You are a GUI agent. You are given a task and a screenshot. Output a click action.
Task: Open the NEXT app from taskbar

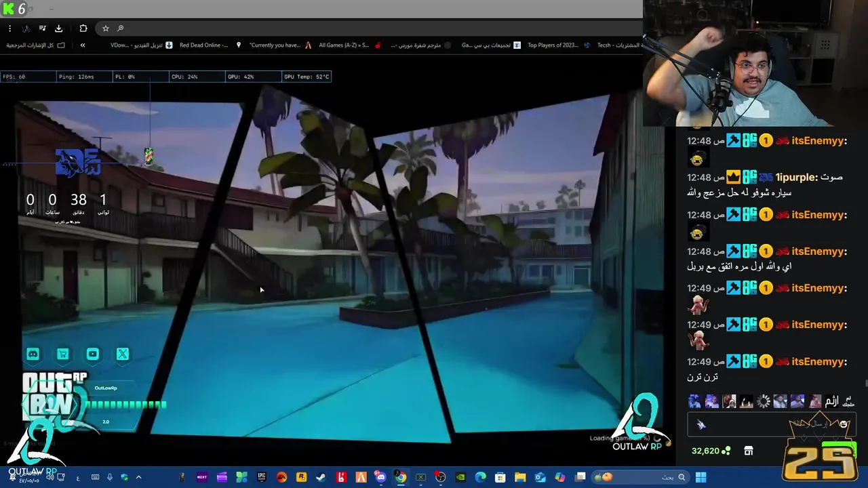tap(202, 477)
